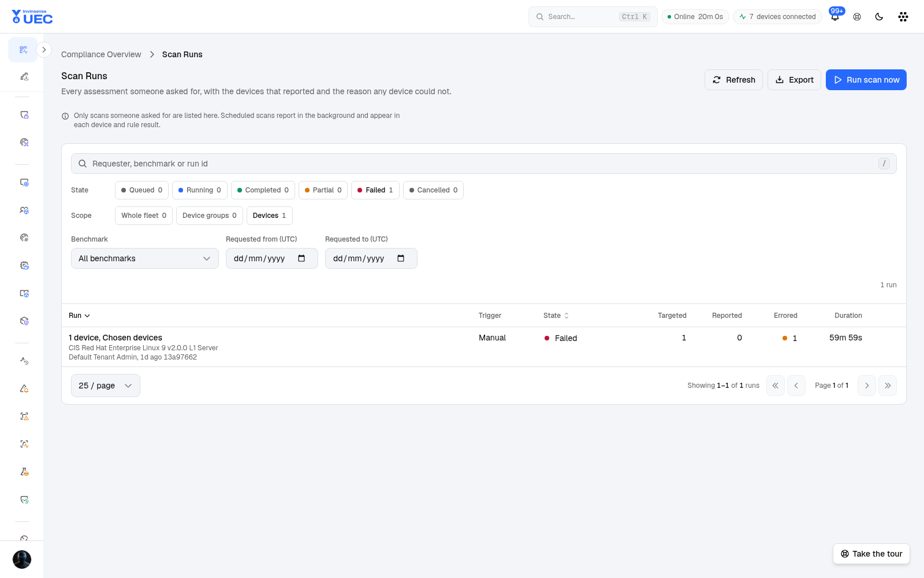The image size is (924, 578).
Task: Click the Refresh button
Action: [733, 80]
